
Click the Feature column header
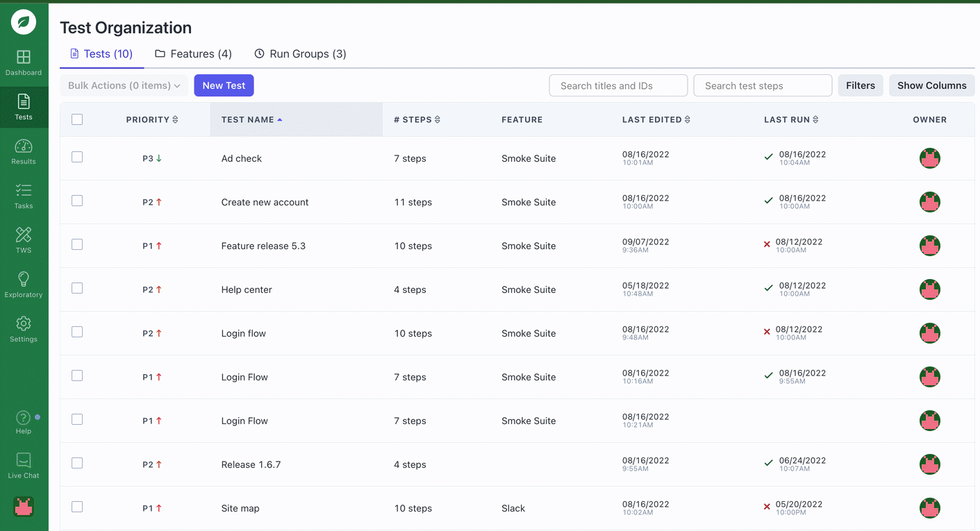[x=522, y=119]
